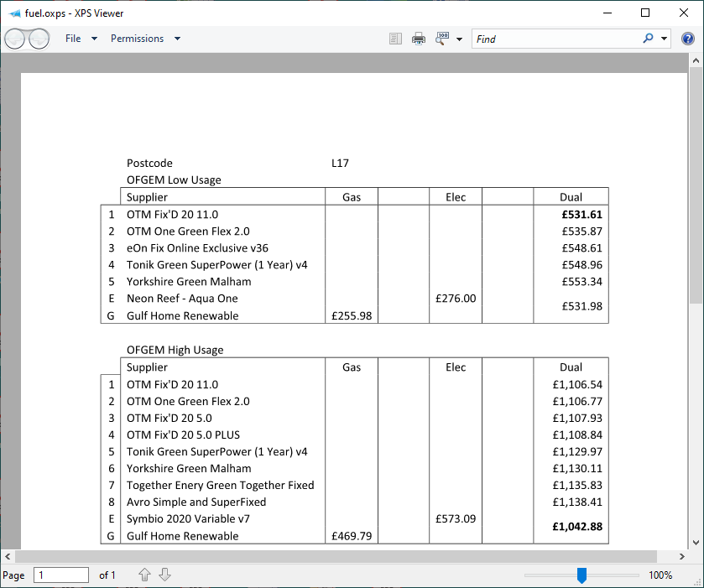
Task: Click the scroll up arrow
Action: 696,60
